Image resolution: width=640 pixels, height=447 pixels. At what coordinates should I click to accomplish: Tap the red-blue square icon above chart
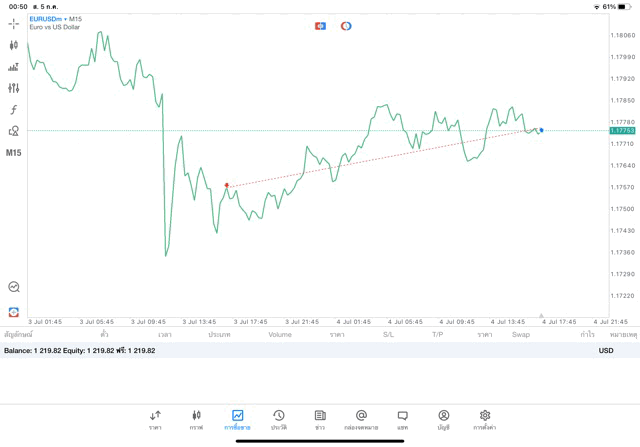point(320,26)
